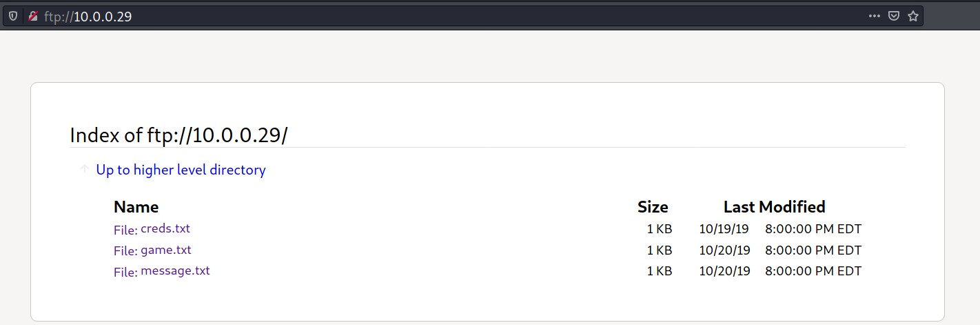The width and height of the screenshot is (980, 325).
Task: Click the 1 KB size of creds.txt
Action: pyautogui.click(x=659, y=229)
